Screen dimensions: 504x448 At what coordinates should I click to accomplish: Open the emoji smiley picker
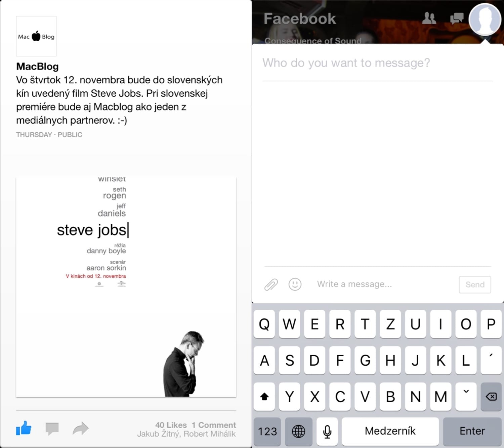pyautogui.click(x=295, y=284)
